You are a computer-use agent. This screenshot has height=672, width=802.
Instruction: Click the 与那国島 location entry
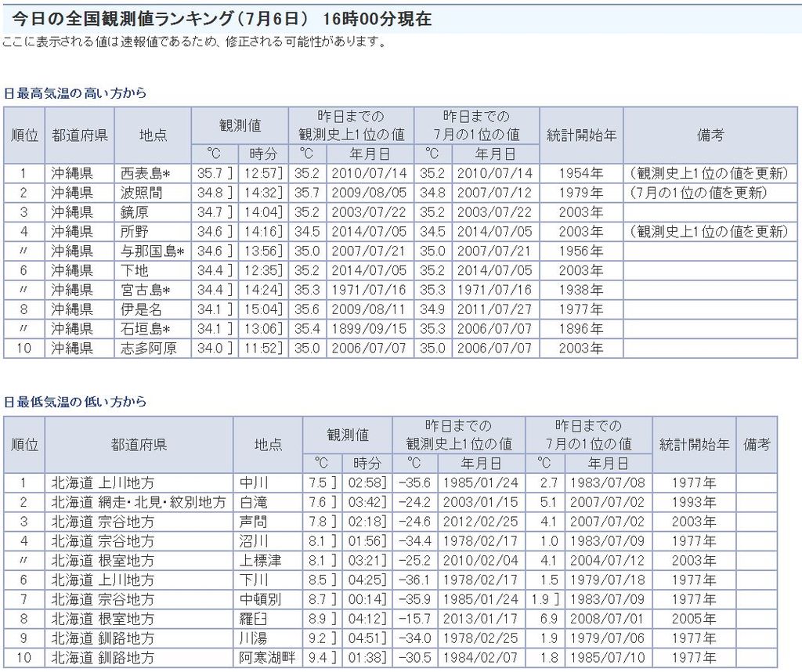click(x=152, y=251)
